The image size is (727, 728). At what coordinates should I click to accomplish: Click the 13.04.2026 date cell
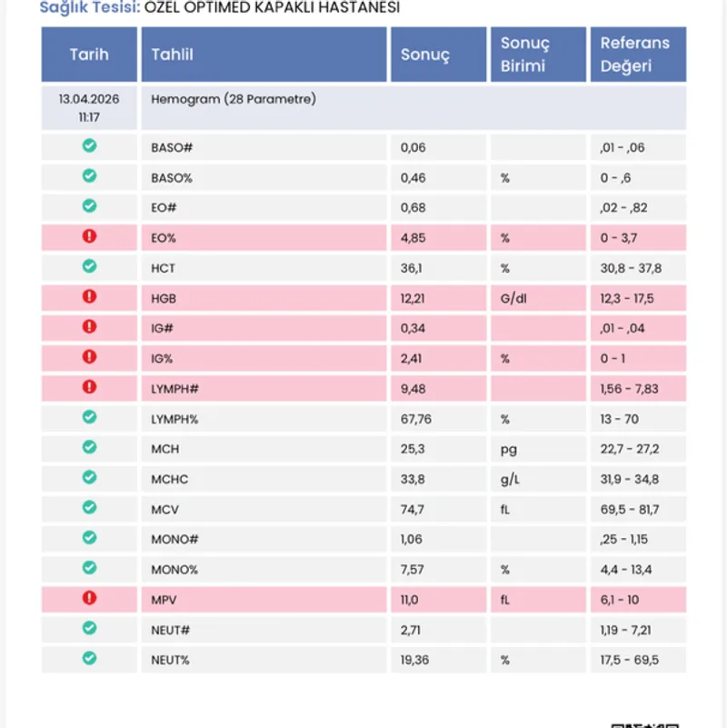[x=89, y=99]
